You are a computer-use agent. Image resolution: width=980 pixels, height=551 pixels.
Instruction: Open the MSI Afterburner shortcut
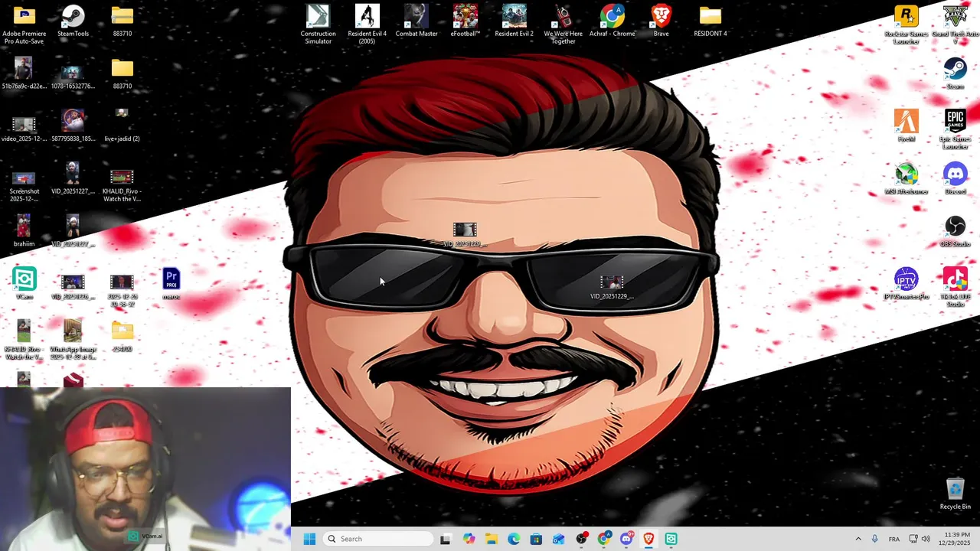click(906, 179)
